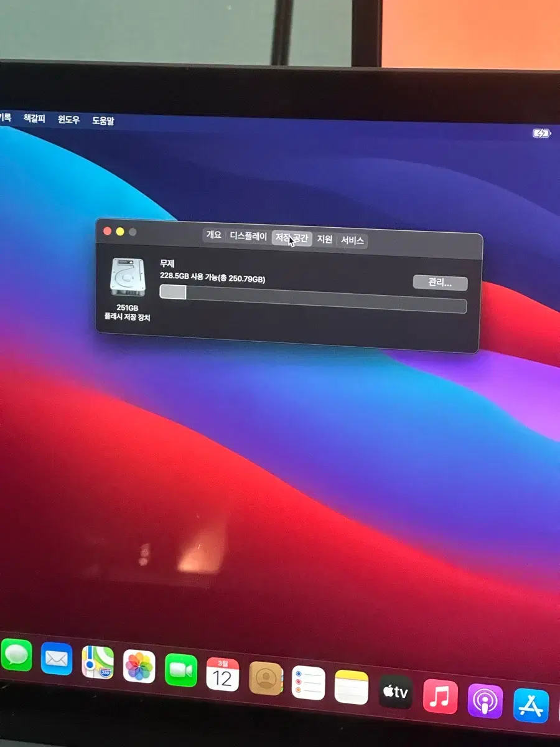
Task: Open the Notes app icon
Action: point(352,687)
